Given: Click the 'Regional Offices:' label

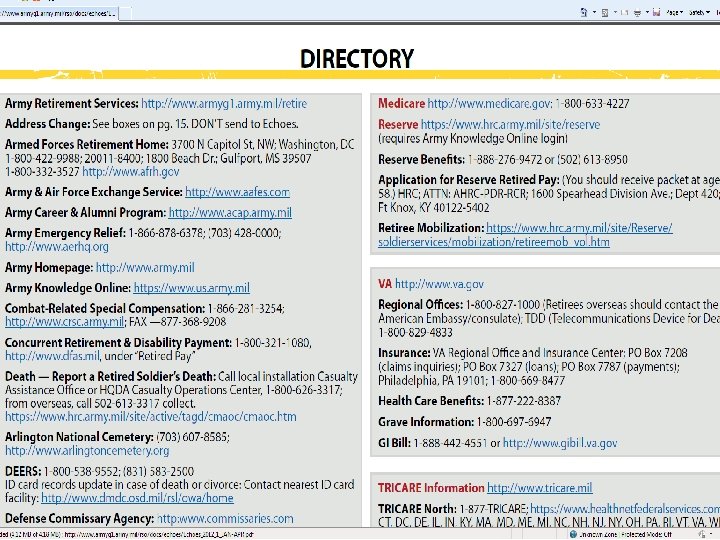Looking at the screenshot, I should [x=421, y=304].
